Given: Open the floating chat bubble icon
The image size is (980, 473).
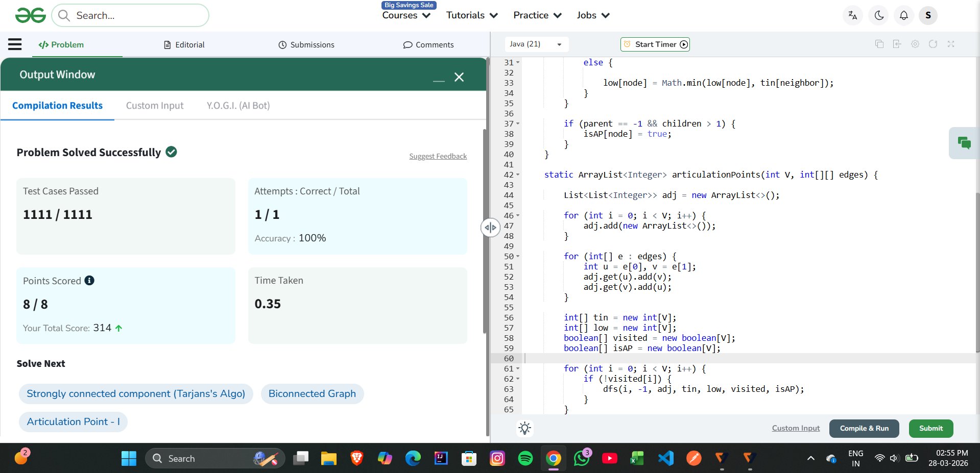Looking at the screenshot, I should pos(964,143).
